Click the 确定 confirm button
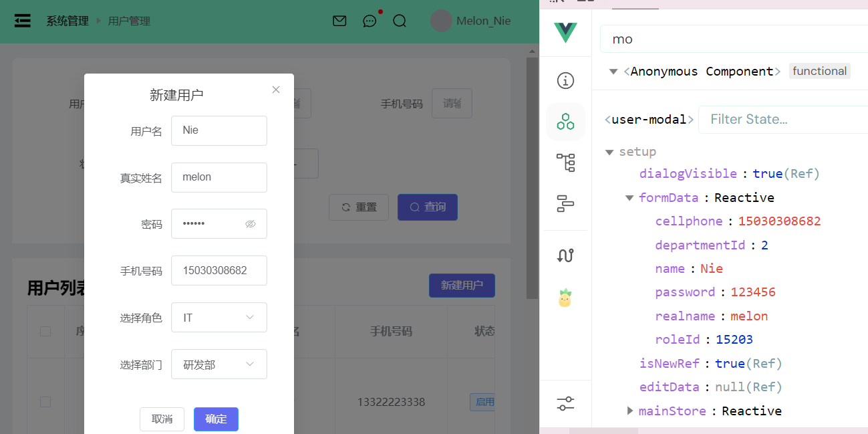This screenshot has height=434, width=868. (x=216, y=419)
